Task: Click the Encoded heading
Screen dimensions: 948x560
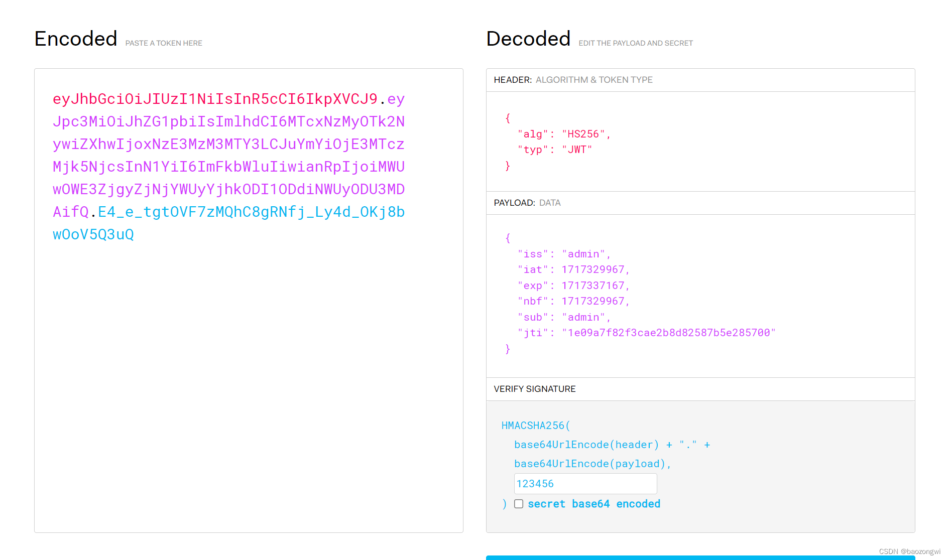Action: [x=76, y=39]
